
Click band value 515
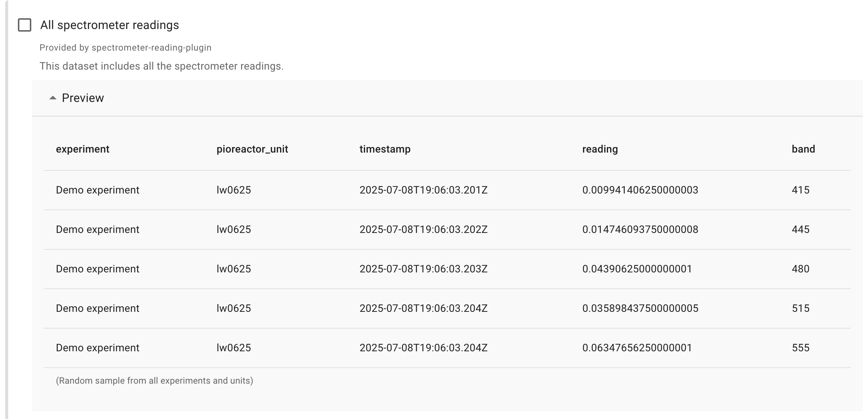click(801, 308)
